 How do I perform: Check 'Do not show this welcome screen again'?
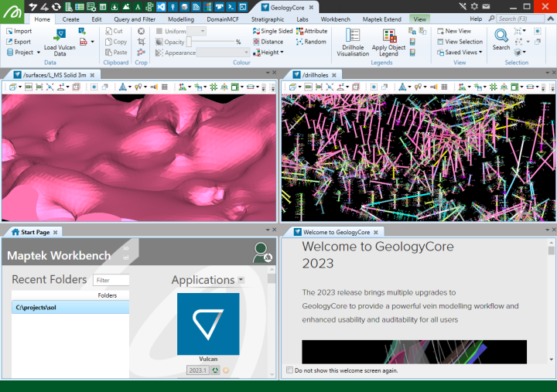(290, 370)
